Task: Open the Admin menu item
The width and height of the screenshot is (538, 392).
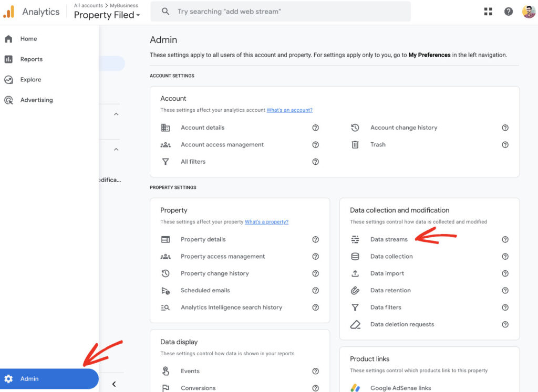Action: point(29,378)
